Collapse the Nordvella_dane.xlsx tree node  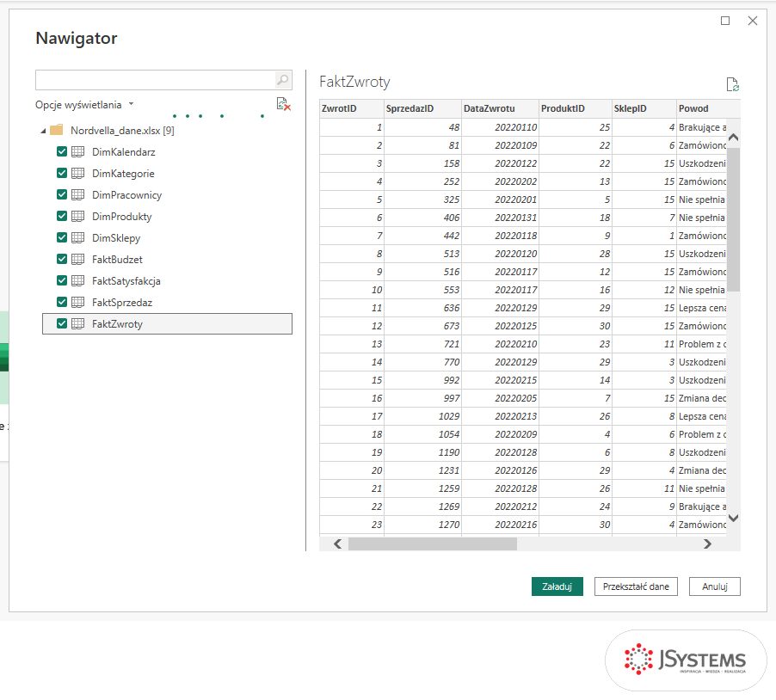point(43,131)
